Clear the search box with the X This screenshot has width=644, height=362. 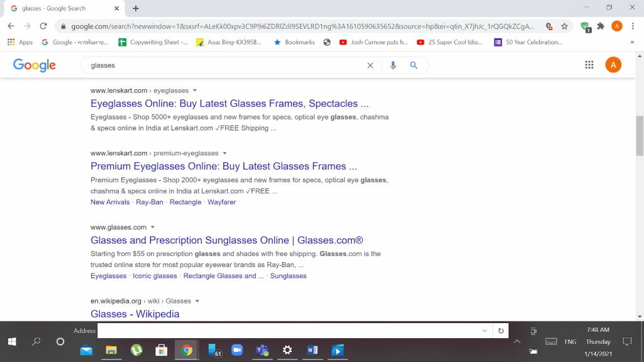pos(370,65)
